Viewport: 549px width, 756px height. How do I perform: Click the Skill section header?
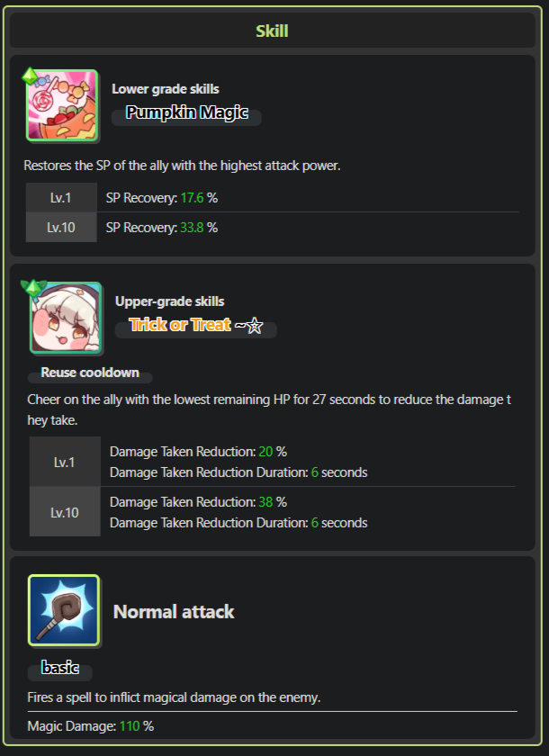(273, 31)
